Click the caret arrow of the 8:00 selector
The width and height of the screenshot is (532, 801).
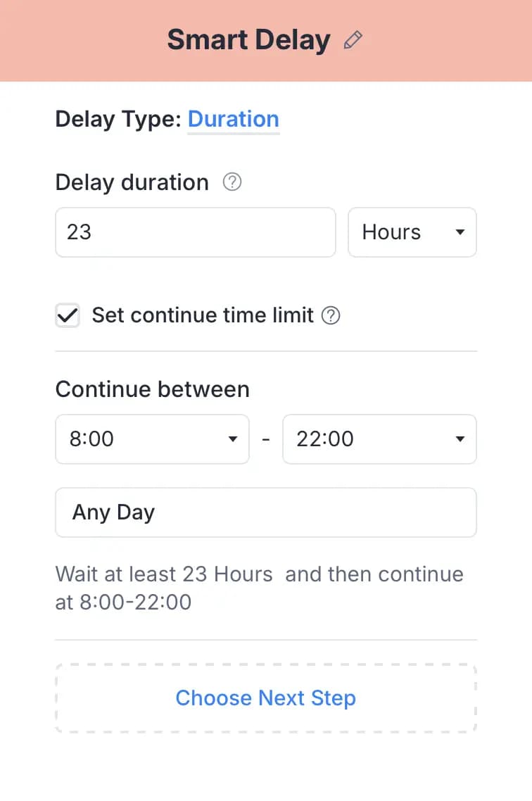(x=233, y=439)
